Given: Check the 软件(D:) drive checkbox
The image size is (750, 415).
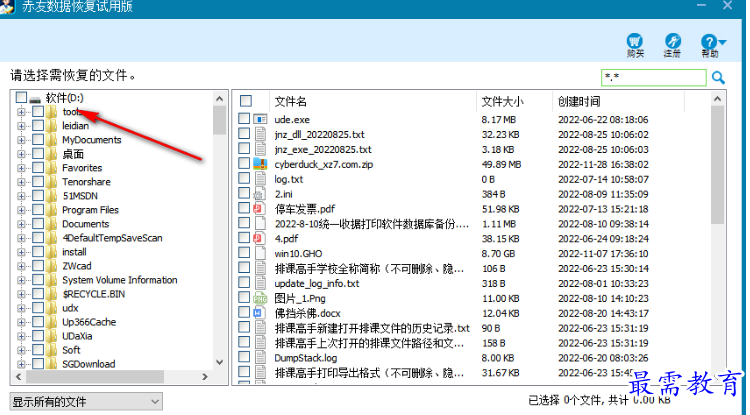Looking at the screenshot, I should 21,98.
